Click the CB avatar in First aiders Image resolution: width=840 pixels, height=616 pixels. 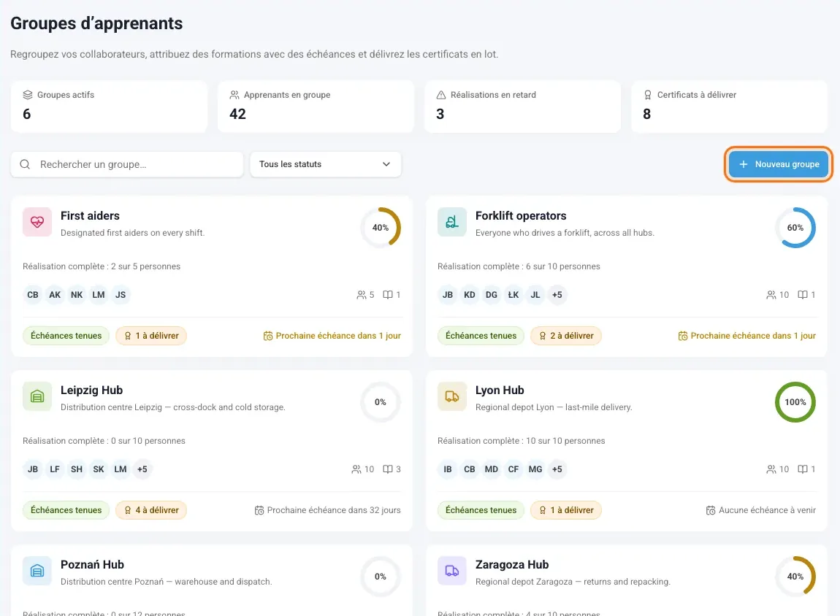(33, 295)
